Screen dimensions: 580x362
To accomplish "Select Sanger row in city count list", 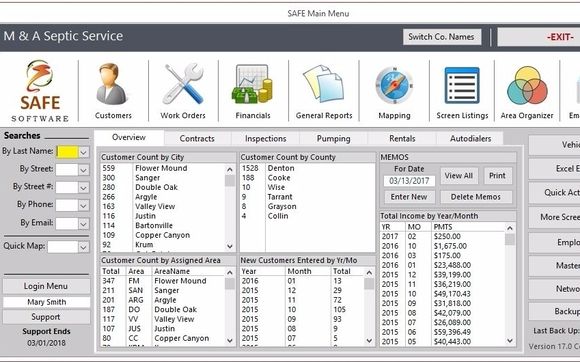I will pos(163,178).
